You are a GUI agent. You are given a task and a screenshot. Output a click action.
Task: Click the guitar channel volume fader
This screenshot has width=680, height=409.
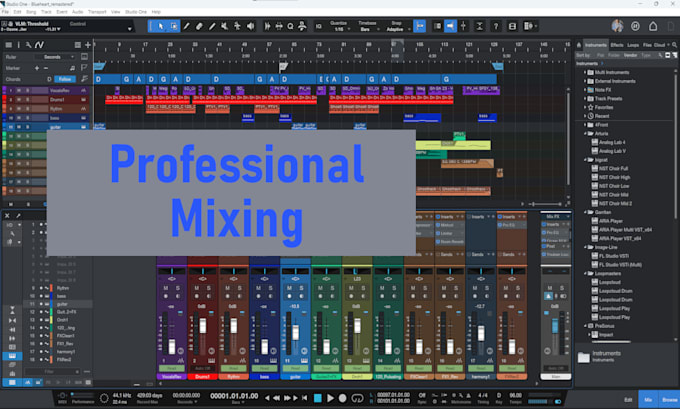[295, 333]
